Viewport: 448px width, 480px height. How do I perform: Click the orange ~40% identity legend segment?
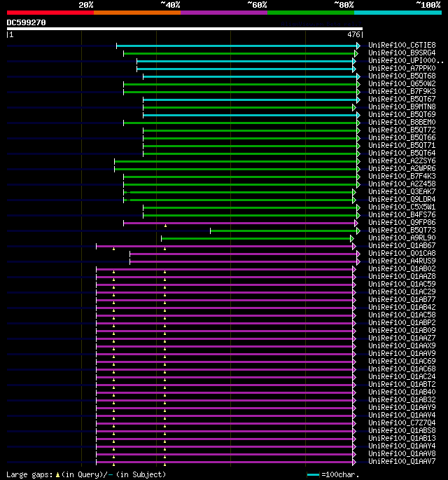(x=137, y=13)
